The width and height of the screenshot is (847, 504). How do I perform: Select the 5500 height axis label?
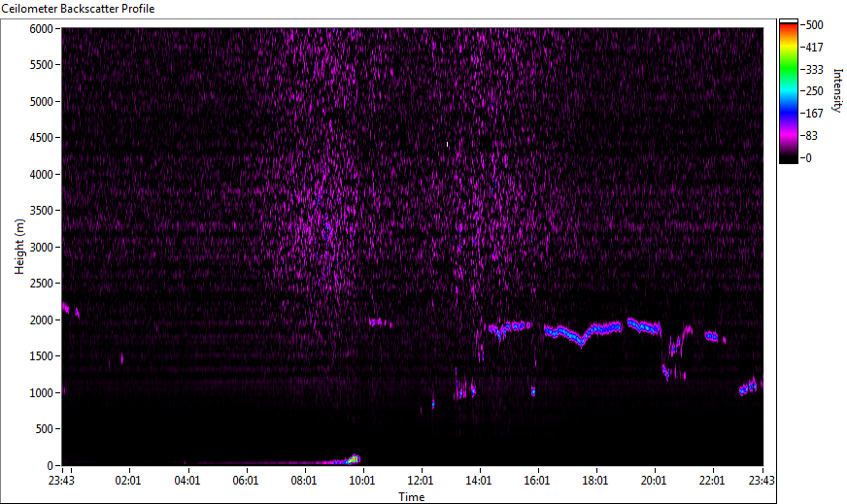click(41, 65)
